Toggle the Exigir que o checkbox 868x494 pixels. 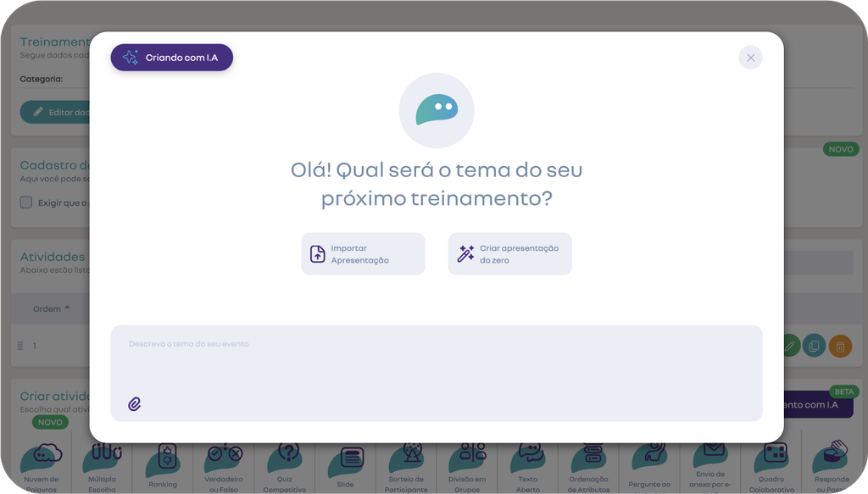click(x=26, y=203)
